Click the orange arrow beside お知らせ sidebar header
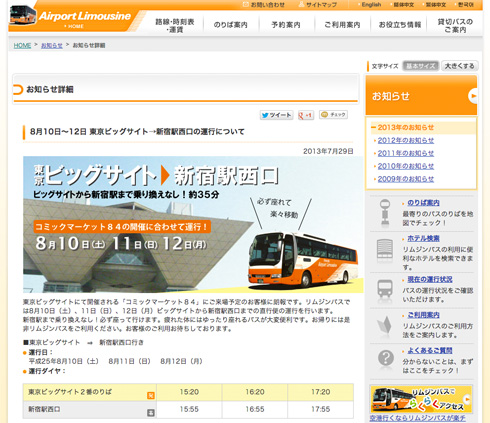The height and width of the screenshot is (423, 490). (473, 96)
